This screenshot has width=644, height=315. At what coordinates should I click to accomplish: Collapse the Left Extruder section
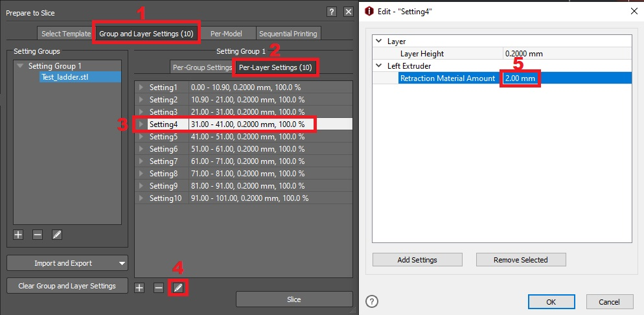[379, 66]
